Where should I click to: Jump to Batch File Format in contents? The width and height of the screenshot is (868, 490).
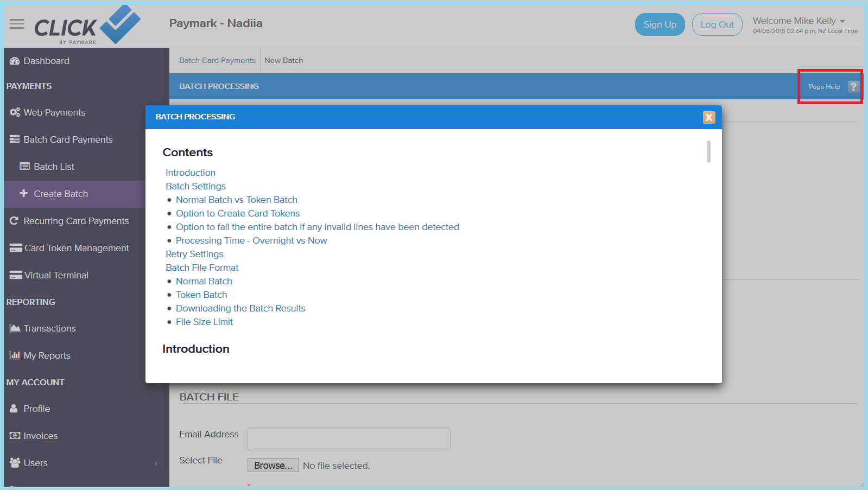pyautogui.click(x=202, y=268)
